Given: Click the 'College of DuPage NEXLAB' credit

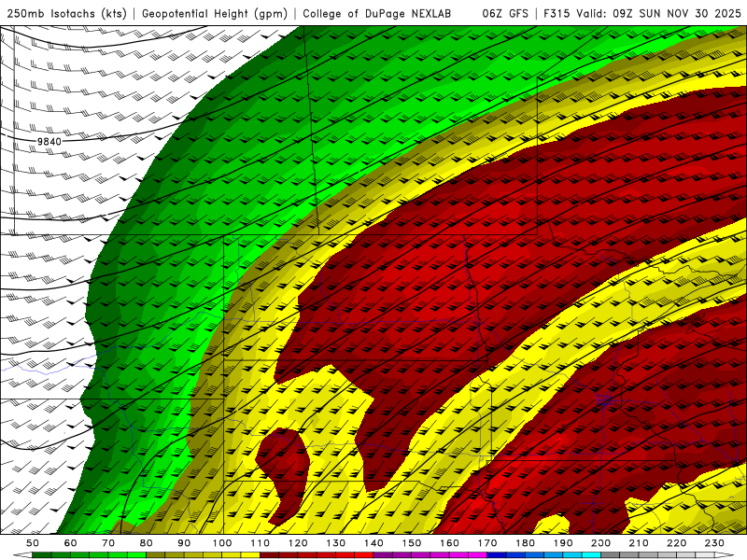Looking at the screenshot, I should tap(376, 13).
